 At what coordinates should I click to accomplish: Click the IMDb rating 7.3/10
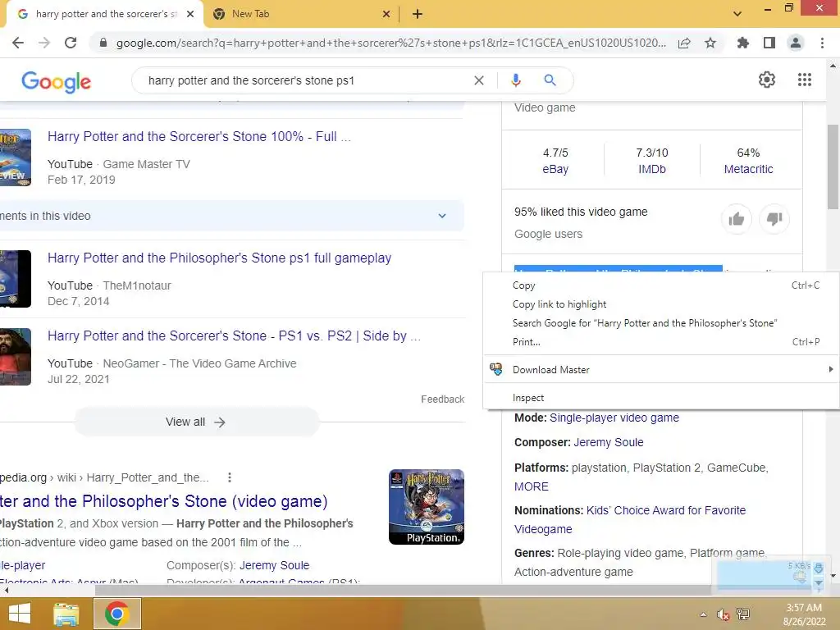[x=652, y=161]
